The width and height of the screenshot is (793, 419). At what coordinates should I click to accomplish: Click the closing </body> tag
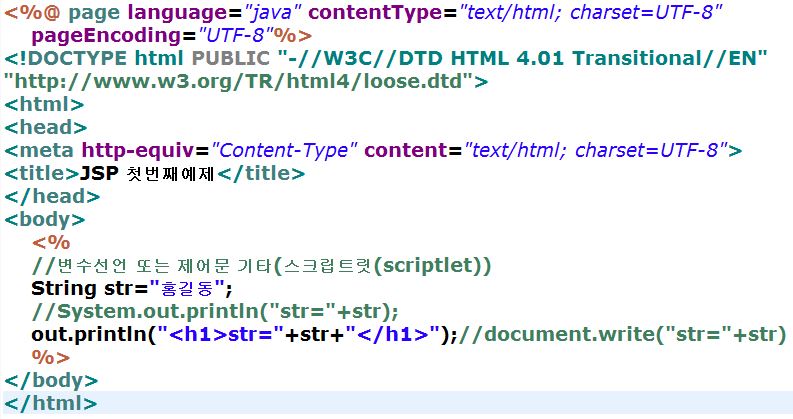[51, 381]
